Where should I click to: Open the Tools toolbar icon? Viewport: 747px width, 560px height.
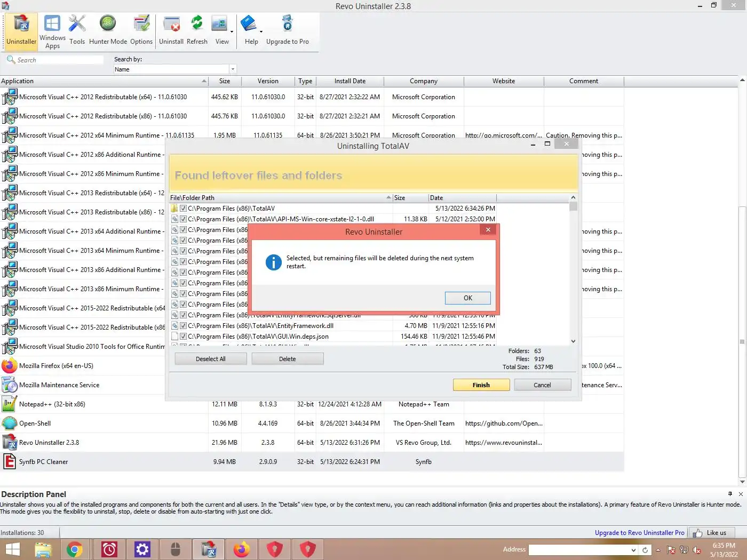pyautogui.click(x=77, y=31)
